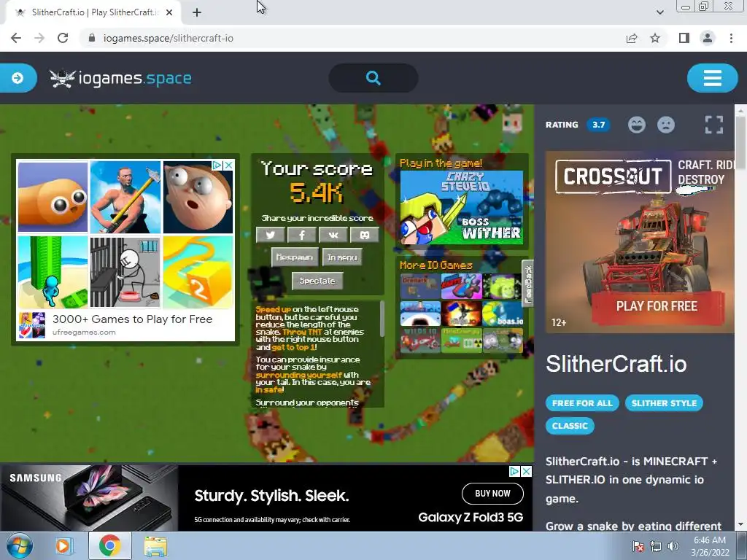Enter fullscreen mode for the game
747x560 pixels.
point(713,125)
